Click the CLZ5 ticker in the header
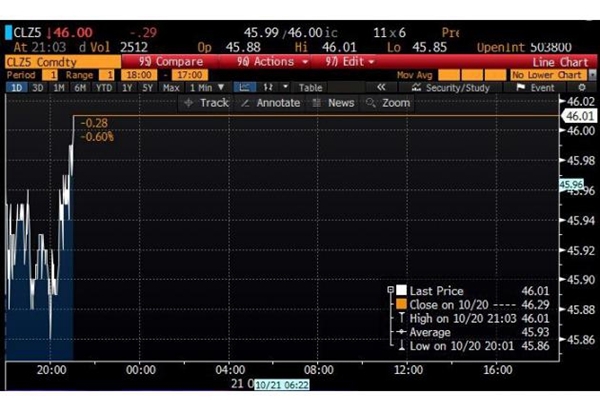Image resolution: width=600 pixels, height=412 pixels. coord(27,33)
